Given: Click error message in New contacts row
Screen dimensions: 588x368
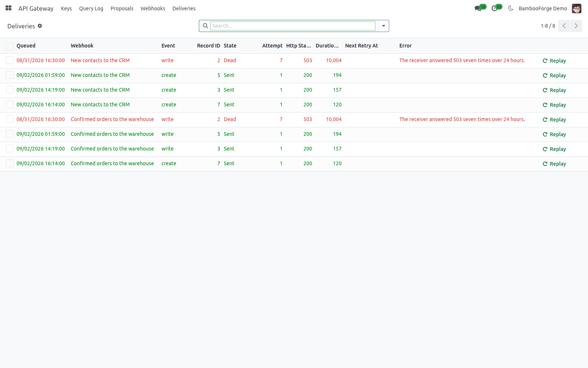Looking at the screenshot, I should point(462,60).
